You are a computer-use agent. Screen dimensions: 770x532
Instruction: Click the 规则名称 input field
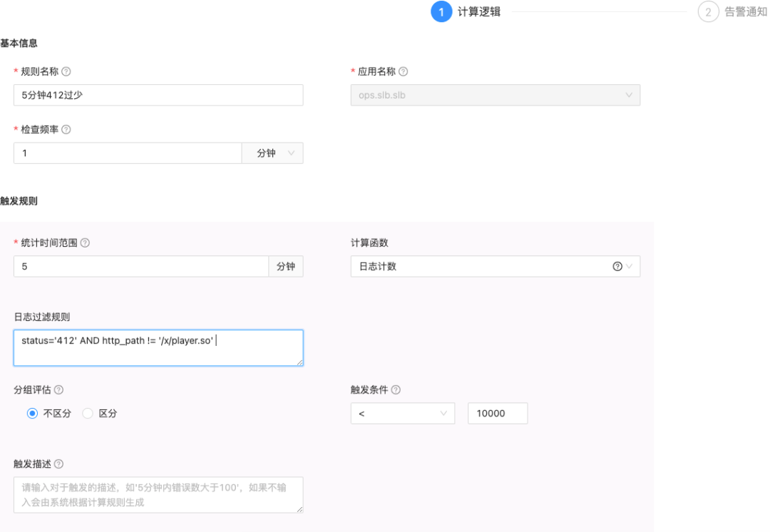158,95
